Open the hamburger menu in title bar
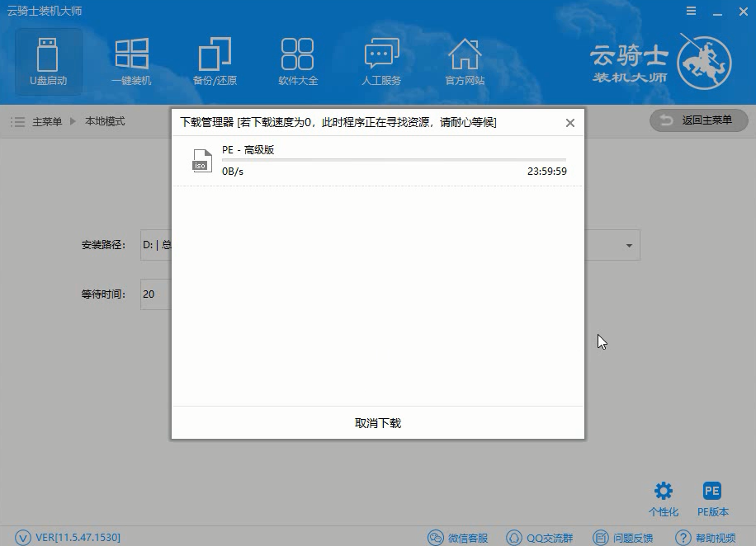Viewport: 756px width, 546px height. click(691, 11)
